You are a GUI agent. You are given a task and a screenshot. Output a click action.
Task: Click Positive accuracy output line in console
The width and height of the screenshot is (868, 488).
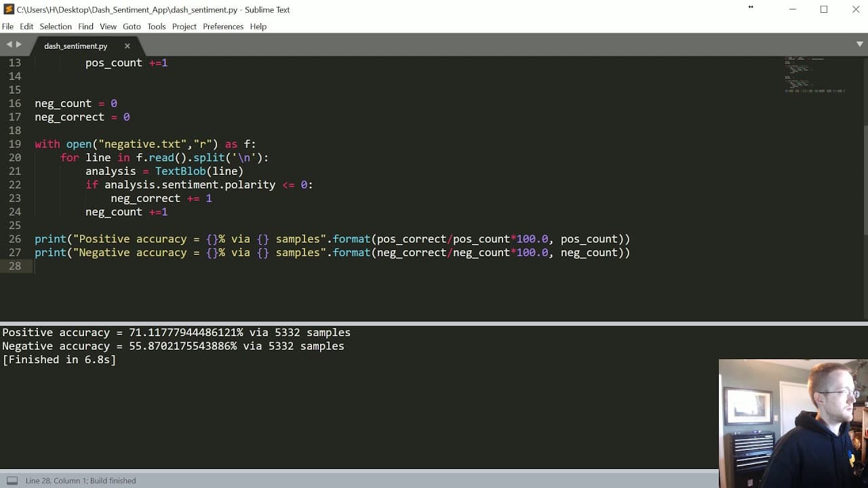176,332
